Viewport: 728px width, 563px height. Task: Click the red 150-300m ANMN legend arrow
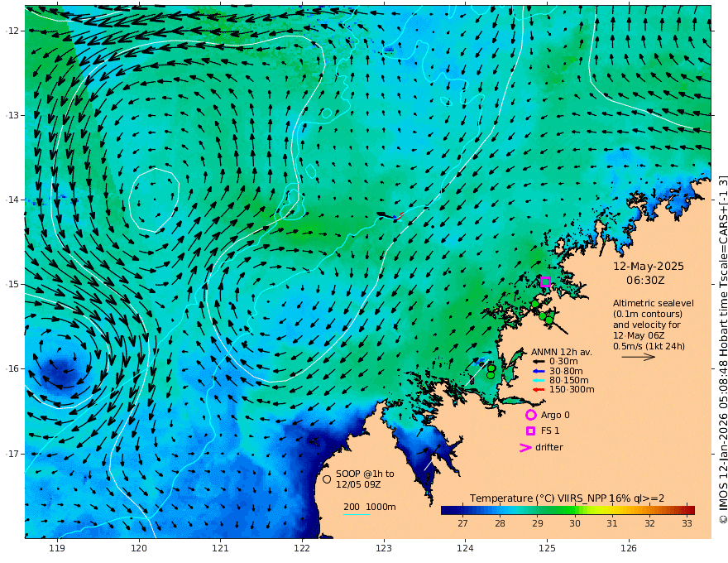pyautogui.click(x=538, y=390)
